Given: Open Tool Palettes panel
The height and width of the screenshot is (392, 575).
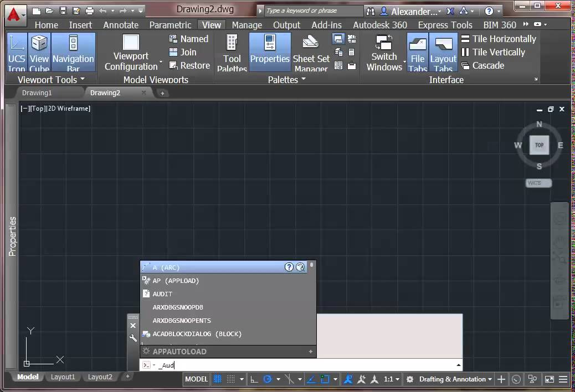Looking at the screenshot, I should coord(232,52).
